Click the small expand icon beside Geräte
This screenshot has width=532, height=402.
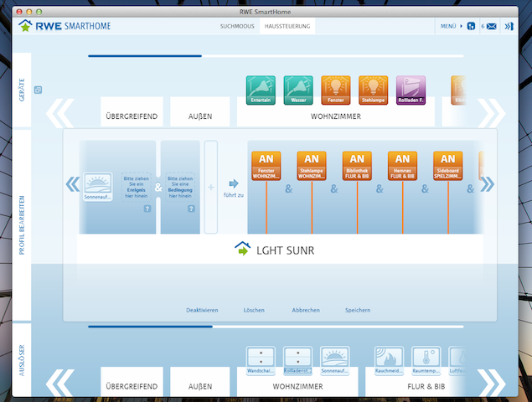(x=38, y=90)
